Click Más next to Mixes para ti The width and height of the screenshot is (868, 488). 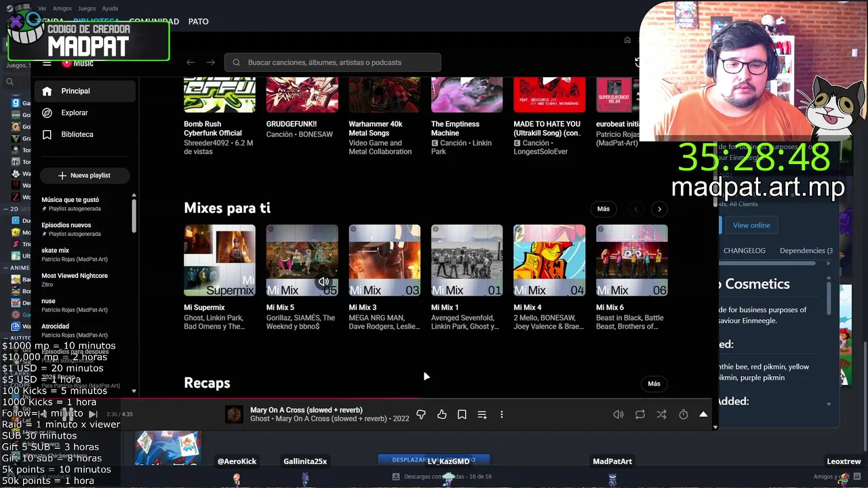point(604,209)
